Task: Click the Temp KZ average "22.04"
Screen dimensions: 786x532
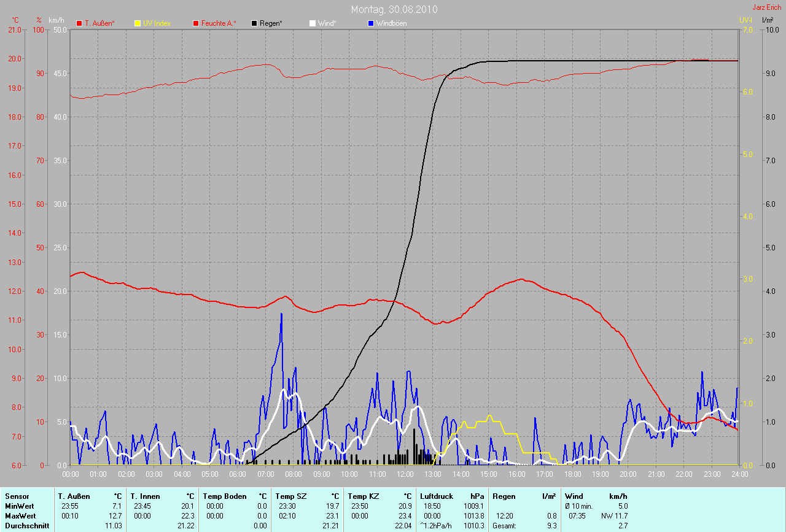Action: 403,526
